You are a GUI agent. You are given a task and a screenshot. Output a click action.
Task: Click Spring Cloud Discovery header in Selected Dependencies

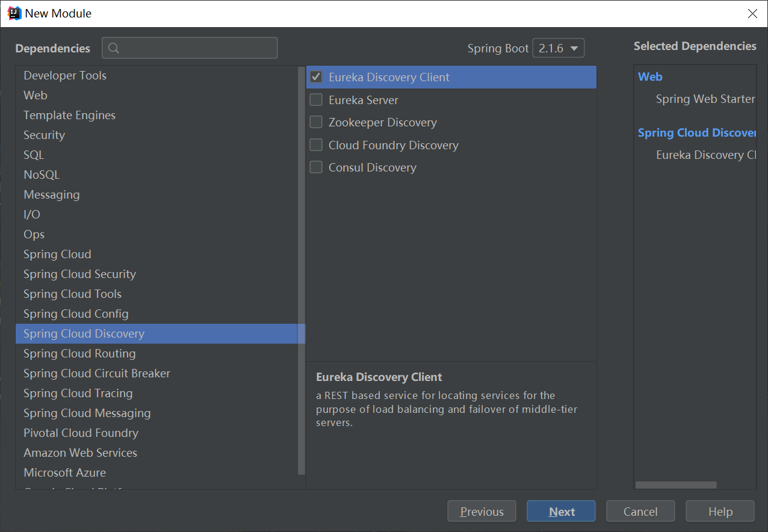click(696, 132)
